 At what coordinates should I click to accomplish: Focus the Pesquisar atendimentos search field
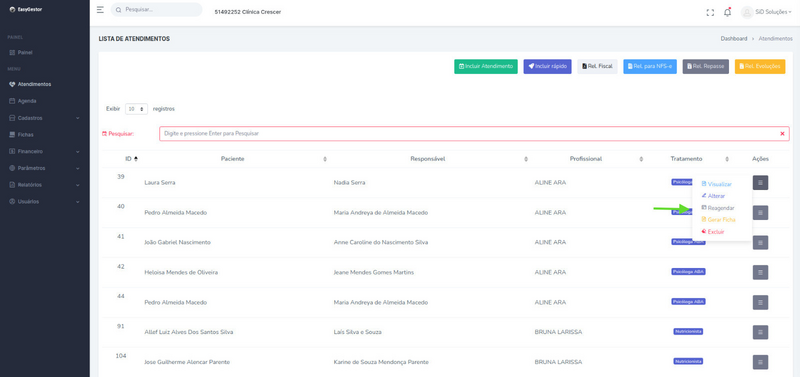474,134
